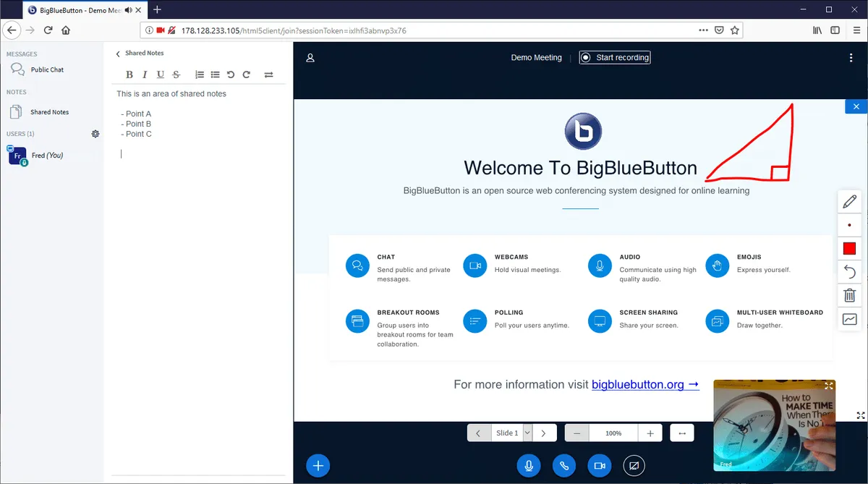
Task: Zoom in on the presentation
Action: pyautogui.click(x=650, y=433)
